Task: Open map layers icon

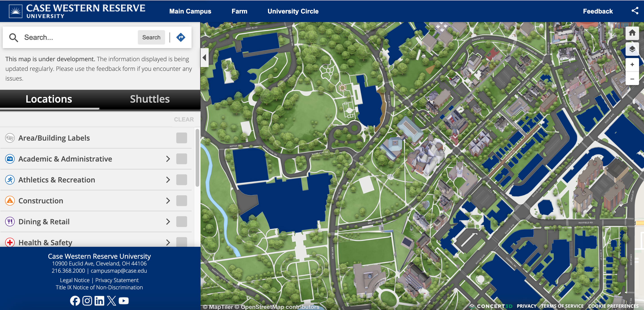Action: click(x=632, y=49)
